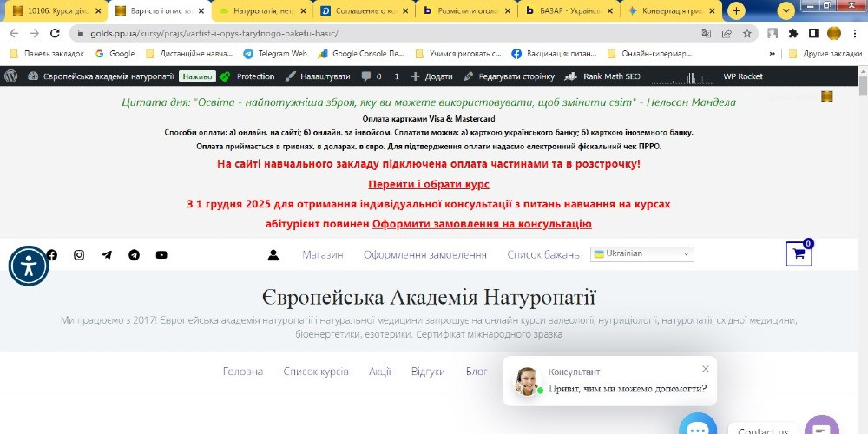Click Редагувати сторінку

click(x=510, y=76)
